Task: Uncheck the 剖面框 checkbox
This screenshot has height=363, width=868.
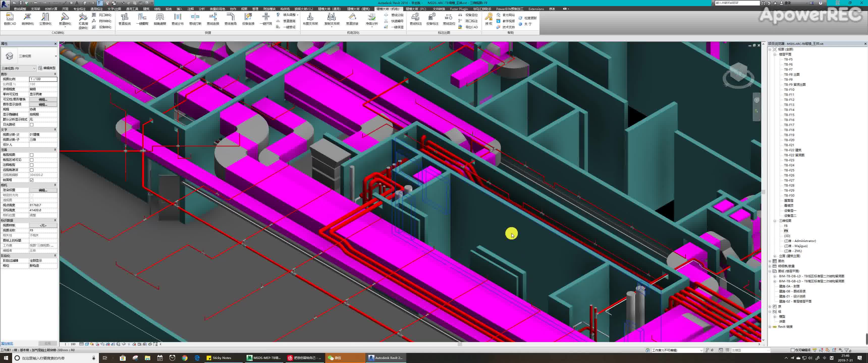Action: [x=32, y=180]
